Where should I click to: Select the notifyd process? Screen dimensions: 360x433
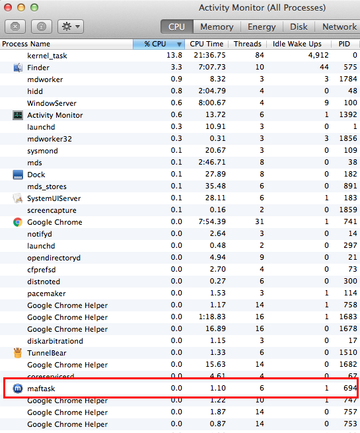click(39, 234)
